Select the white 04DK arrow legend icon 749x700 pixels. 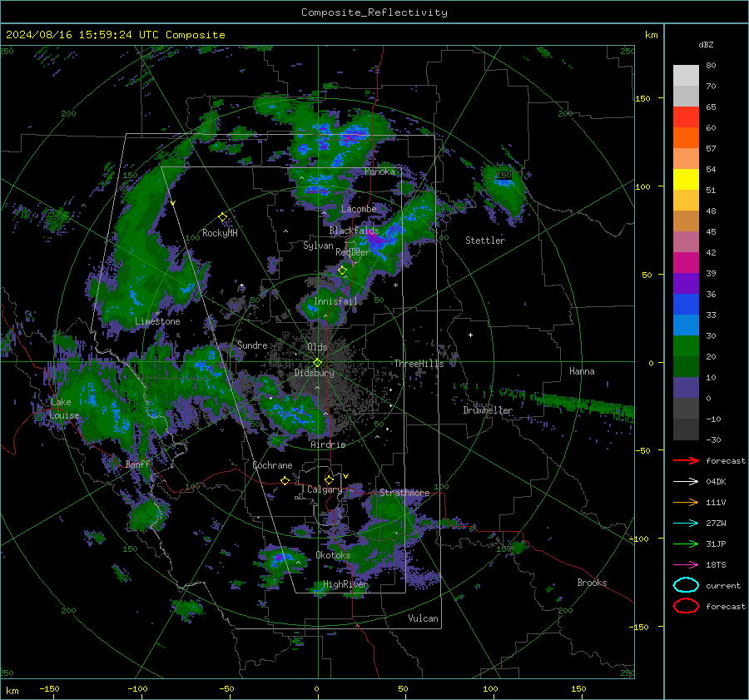click(686, 482)
